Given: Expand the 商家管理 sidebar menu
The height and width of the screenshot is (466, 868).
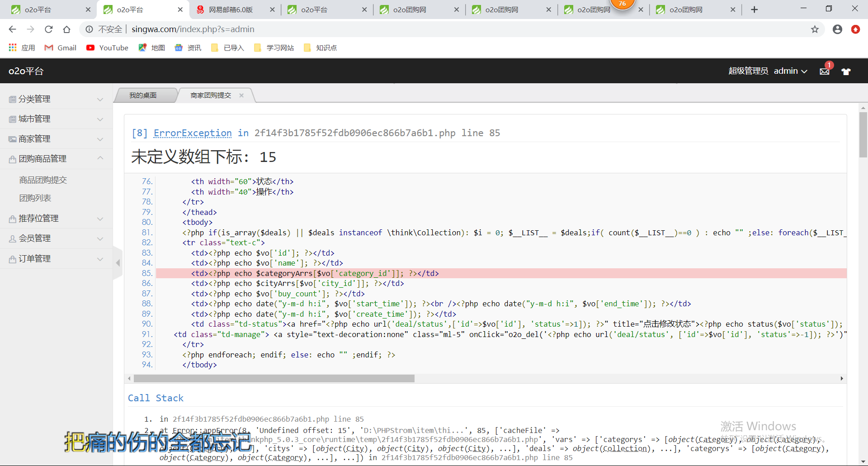Looking at the screenshot, I should click(56, 139).
